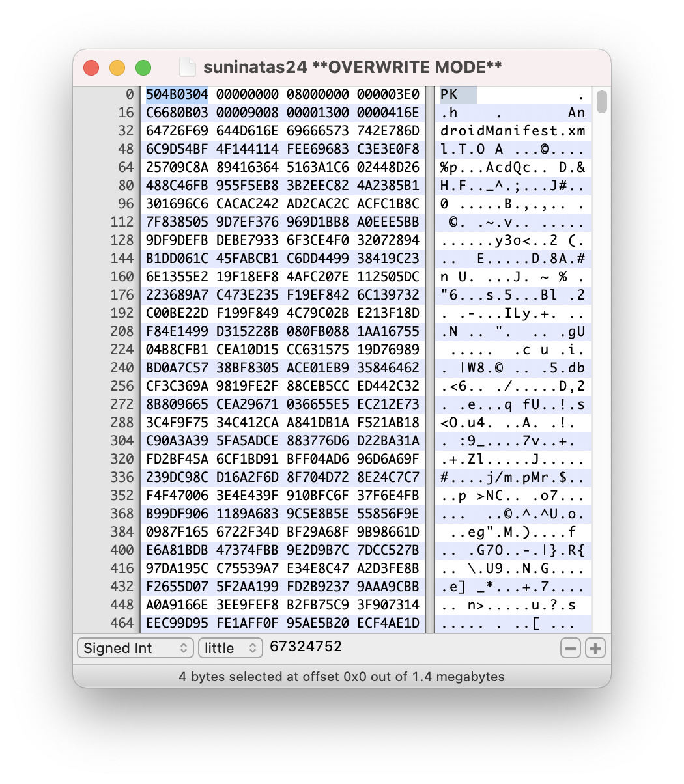684x784 pixels.
Task: Click hex group BD0A7C57
Action: [177, 368]
